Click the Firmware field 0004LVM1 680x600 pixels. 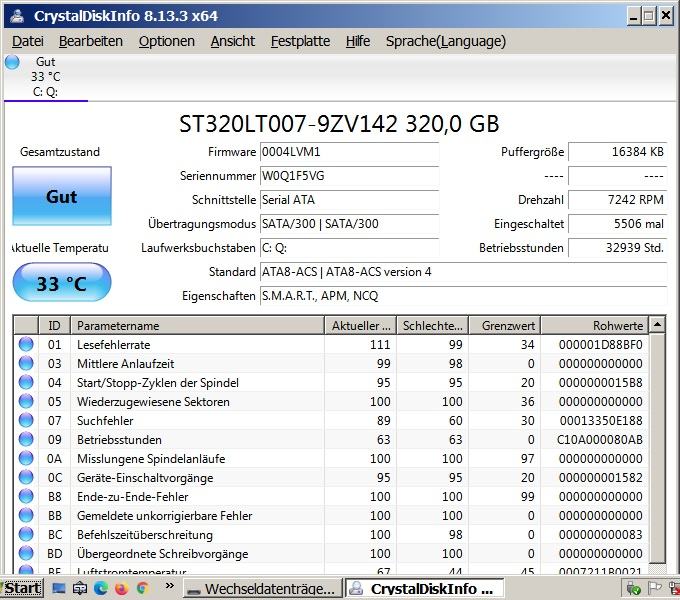tap(349, 152)
